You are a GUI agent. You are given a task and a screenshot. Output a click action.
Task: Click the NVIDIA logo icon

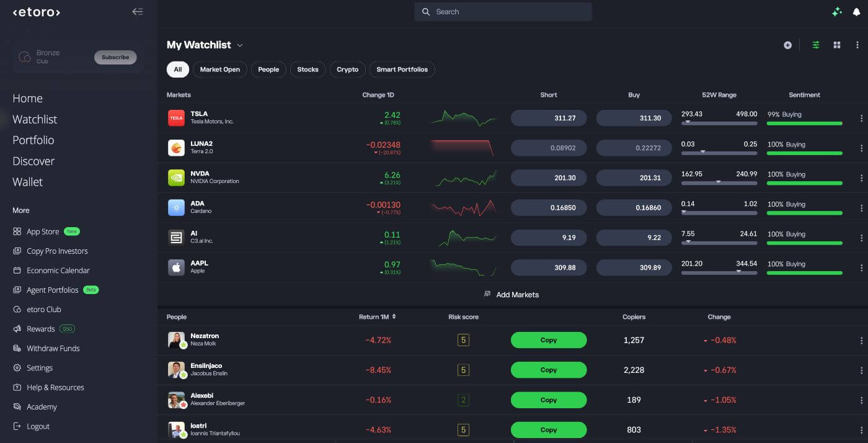176,178
